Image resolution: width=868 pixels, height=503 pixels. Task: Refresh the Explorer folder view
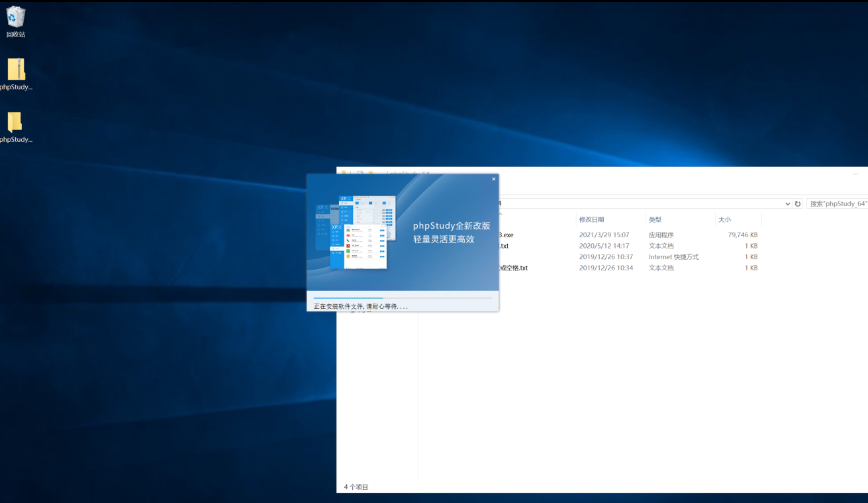(798, 204)
